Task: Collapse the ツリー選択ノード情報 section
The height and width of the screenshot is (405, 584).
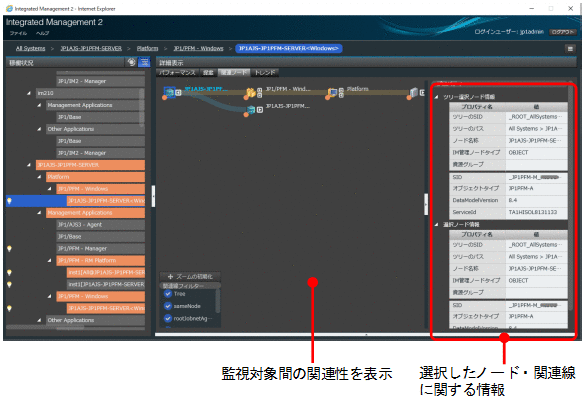Action: pyautogui.click(x=437, y=97)
